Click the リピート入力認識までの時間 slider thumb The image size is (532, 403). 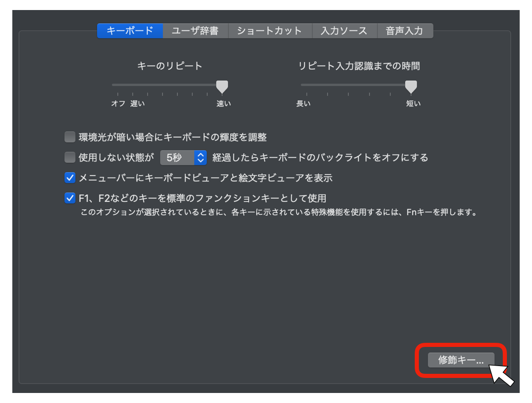411,87
